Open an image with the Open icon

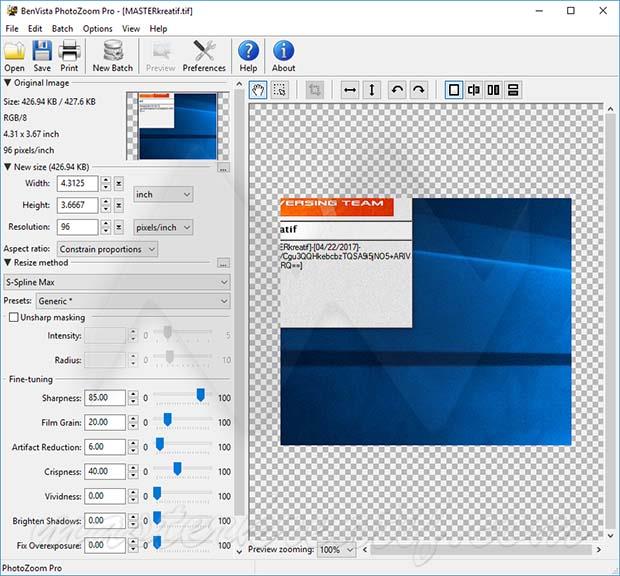[x=14, y=56]
